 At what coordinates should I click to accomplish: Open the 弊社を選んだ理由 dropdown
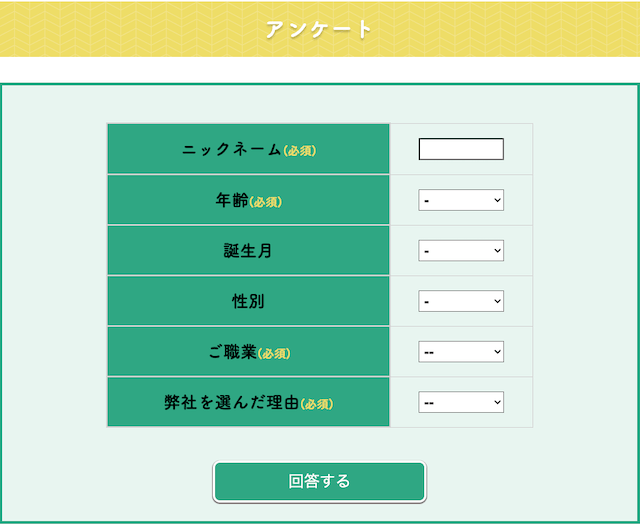(461, 402)
